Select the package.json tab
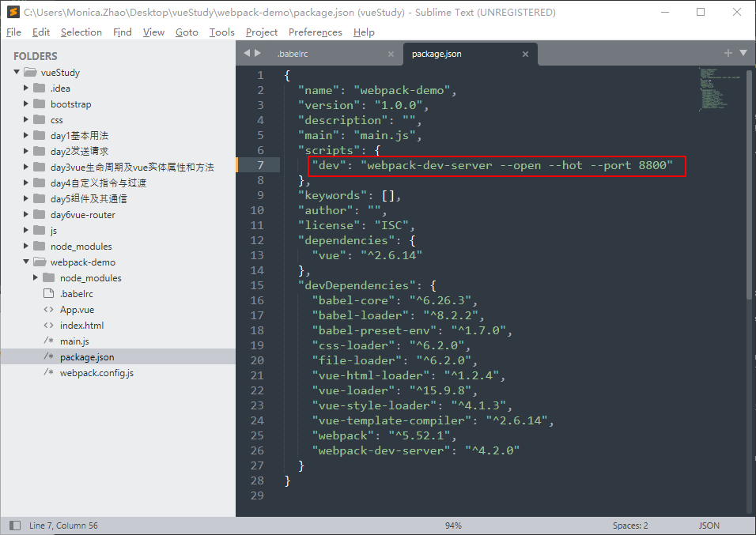Viewport: 756px width, 535px height. (x=437, y=54)
